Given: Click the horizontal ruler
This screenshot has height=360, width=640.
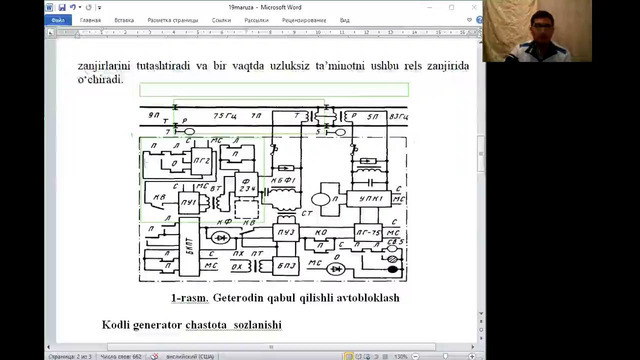Looking at the screenshot, I should coord(266,32).
